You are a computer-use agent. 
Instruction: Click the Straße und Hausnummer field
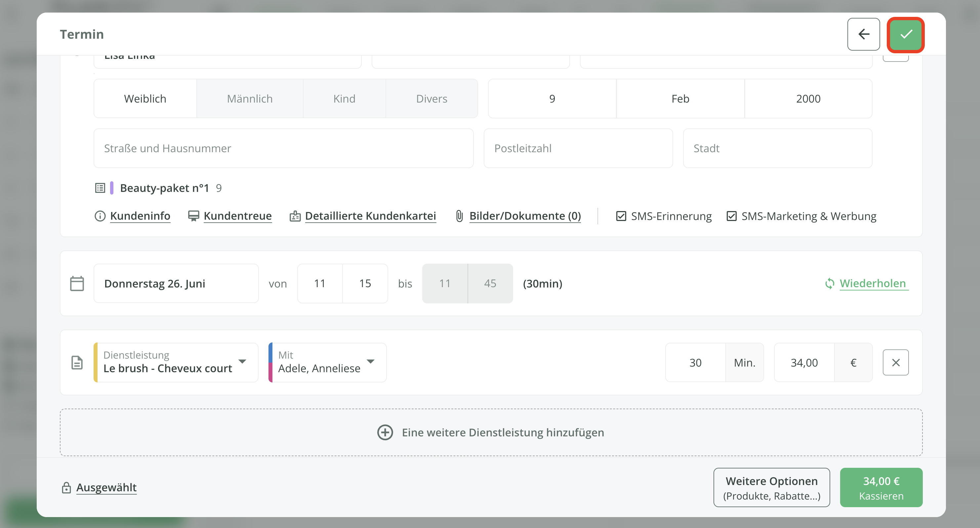pyautogui.click(x=283, y=148)
